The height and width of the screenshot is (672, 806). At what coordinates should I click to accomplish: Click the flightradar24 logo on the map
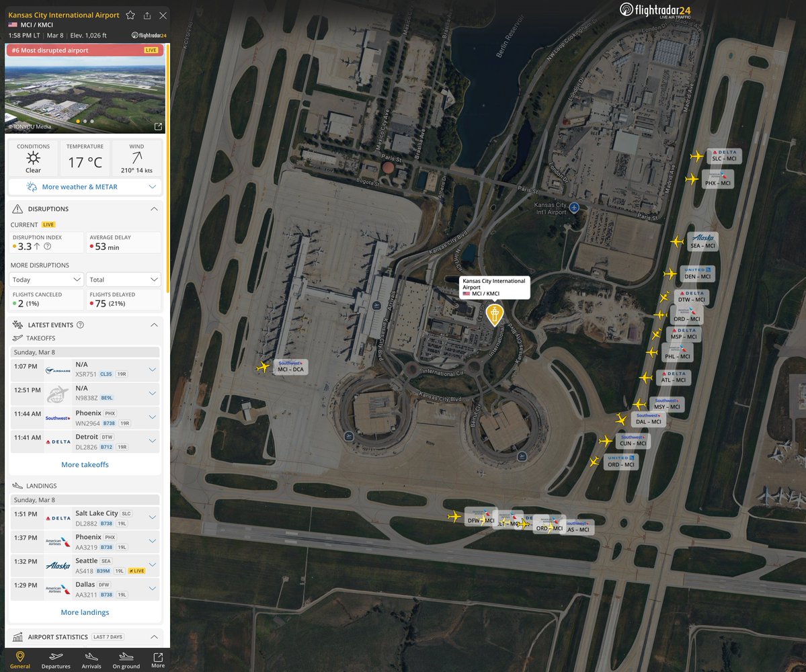point(655,10)
